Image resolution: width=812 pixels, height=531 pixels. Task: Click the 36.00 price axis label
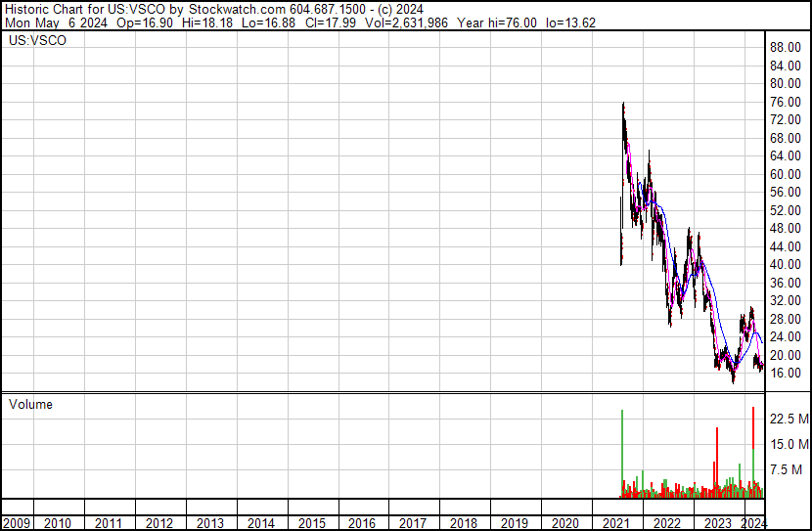pyautogui.click(x=786, y=283)
